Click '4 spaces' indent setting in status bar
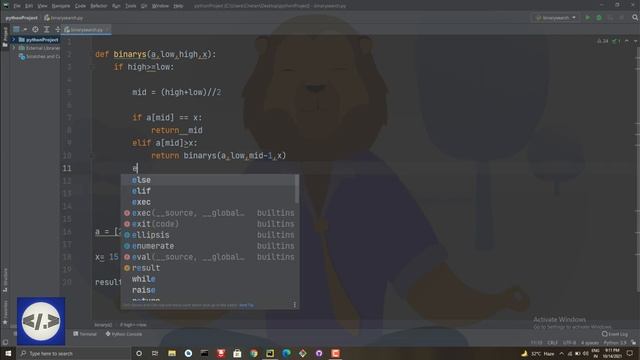640x360 pixels. click(x=590, y=343)
